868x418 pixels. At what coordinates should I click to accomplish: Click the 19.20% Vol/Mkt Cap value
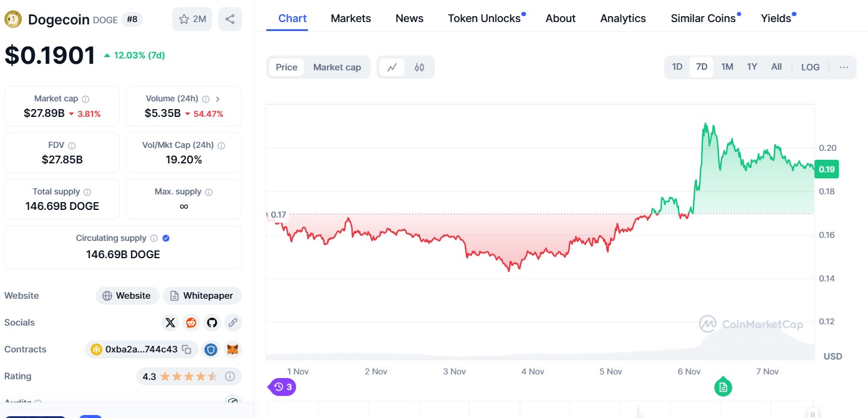[x=183, y=160]
